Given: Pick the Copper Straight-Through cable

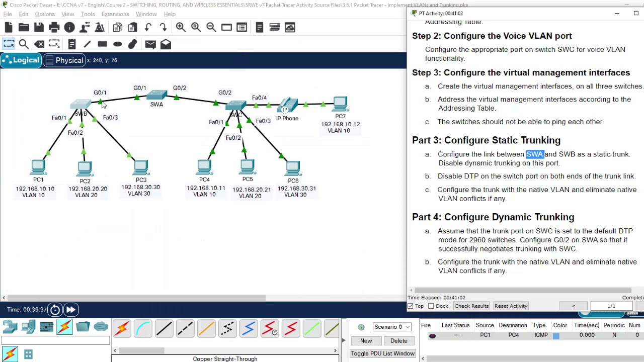Looking at the screenshot, I should [164, 329].
